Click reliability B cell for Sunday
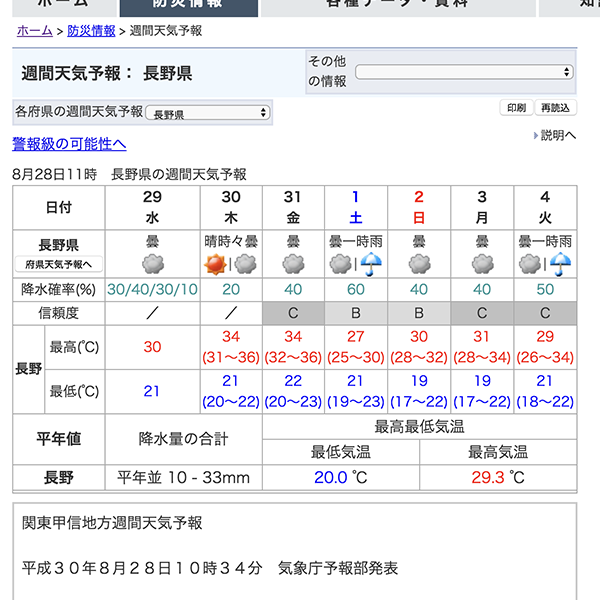The width and height of the screenshot is (600, 600). pyautogui.click(x=419, y=313)
